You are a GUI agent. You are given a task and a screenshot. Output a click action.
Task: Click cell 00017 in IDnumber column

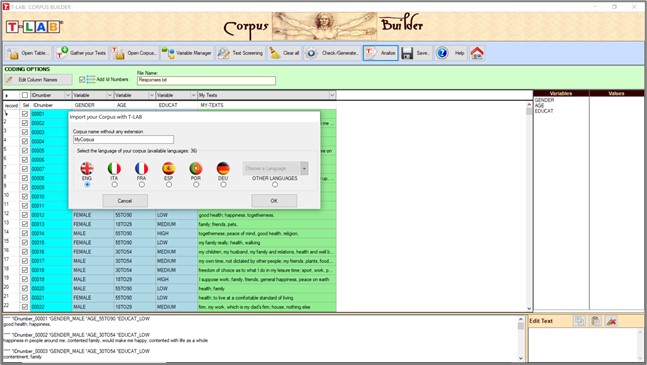click(x=51, y=261)
